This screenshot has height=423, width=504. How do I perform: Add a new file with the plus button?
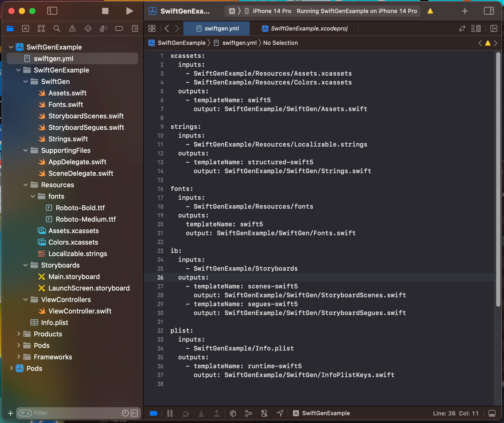pyautogui.click(x=10, y=413)
